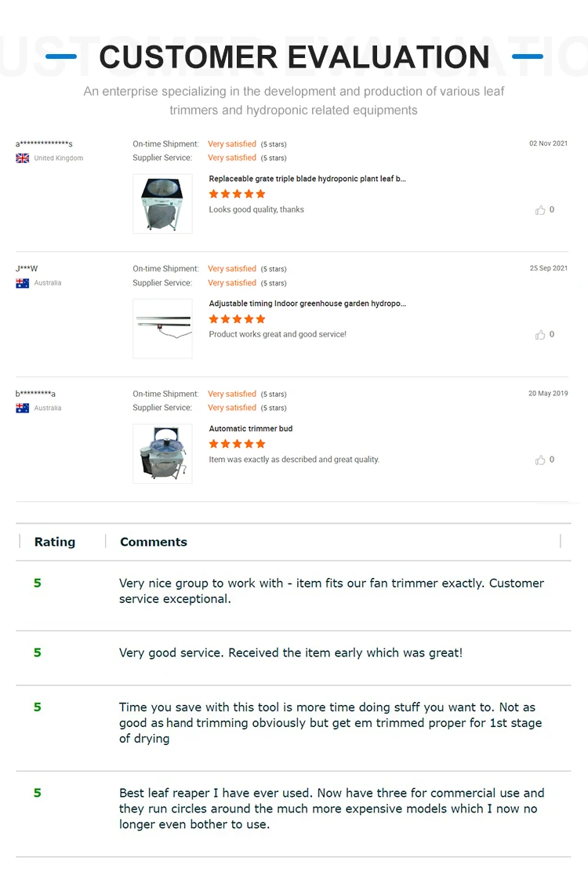Image resolution: width=588 pixels, height=894 pixels.
Task: Select the "Very good service" comment row
Action: [291, 652]
